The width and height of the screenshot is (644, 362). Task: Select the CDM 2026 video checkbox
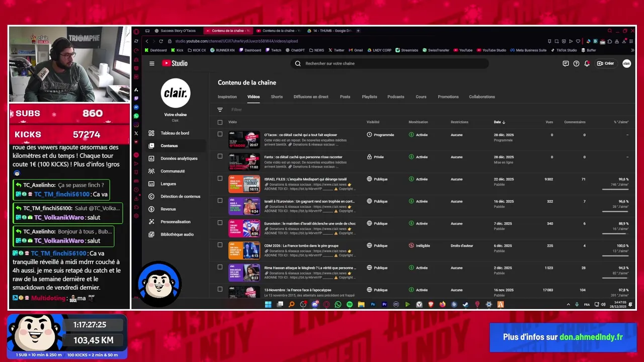(220, 245)
